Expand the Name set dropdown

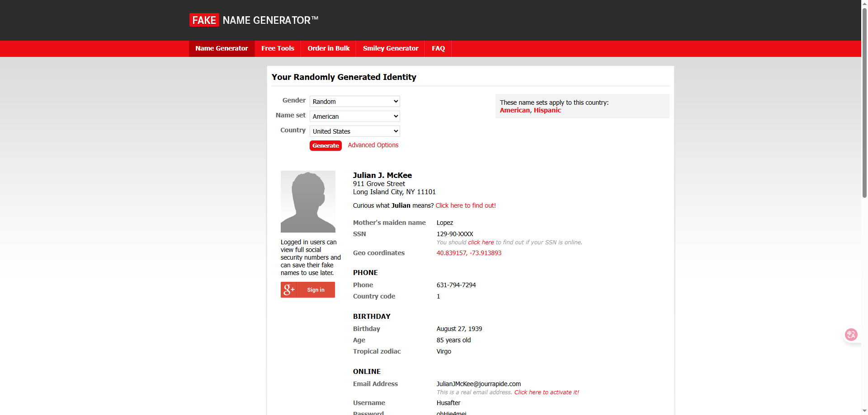point(354,117)
